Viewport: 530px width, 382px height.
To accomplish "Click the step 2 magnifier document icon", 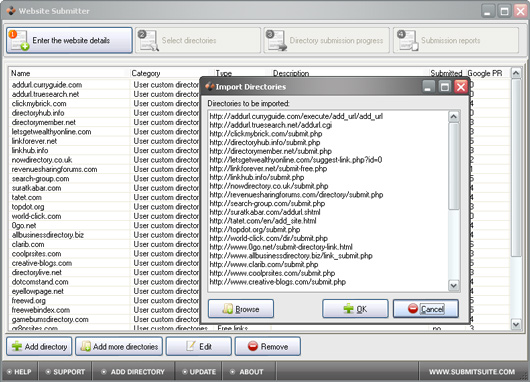I will 148,40.
